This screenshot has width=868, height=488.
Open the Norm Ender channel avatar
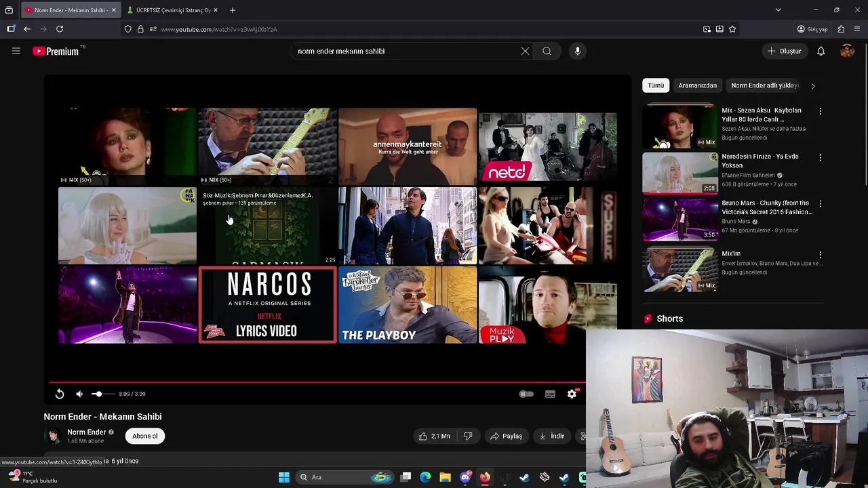[52, 436]
